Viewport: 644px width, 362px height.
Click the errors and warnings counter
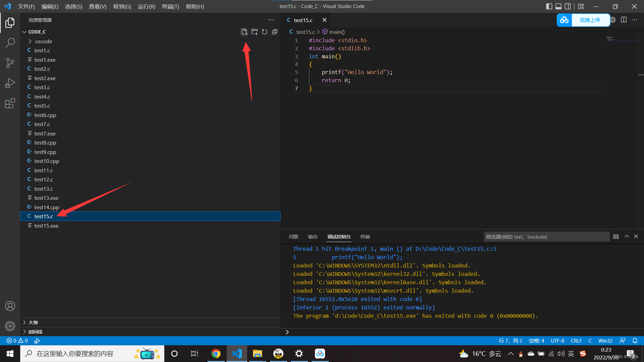16,341
